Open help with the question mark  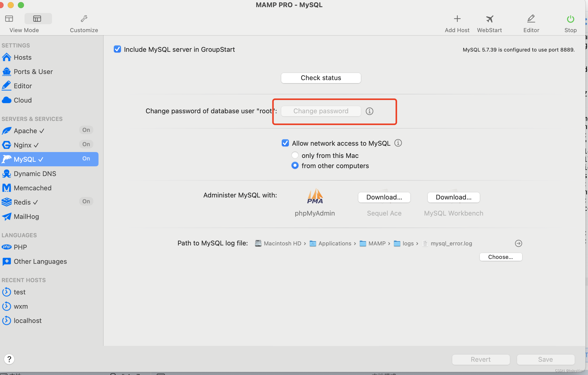[x=9, y=359]
